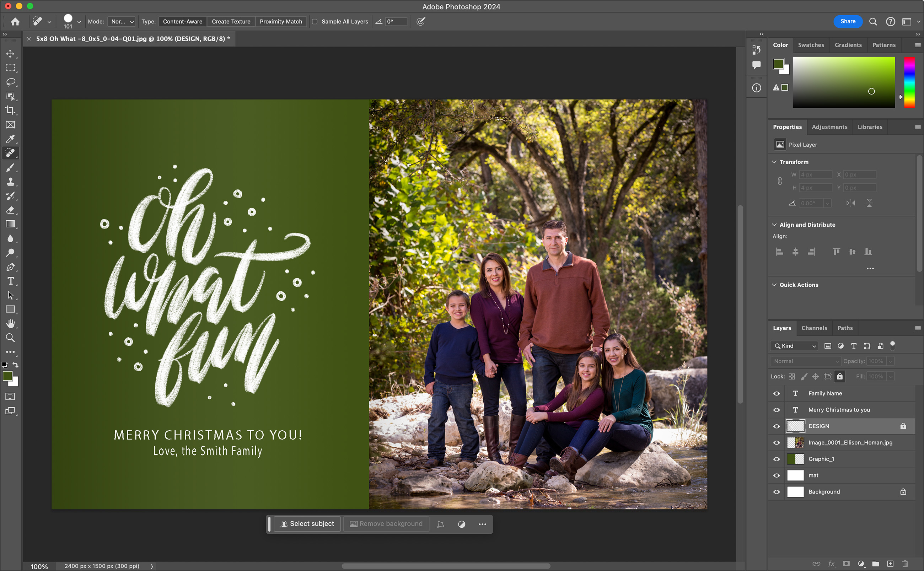Hide the Family Name layer
The height and width of the screenshot is (571, 924).
[777, 393]
